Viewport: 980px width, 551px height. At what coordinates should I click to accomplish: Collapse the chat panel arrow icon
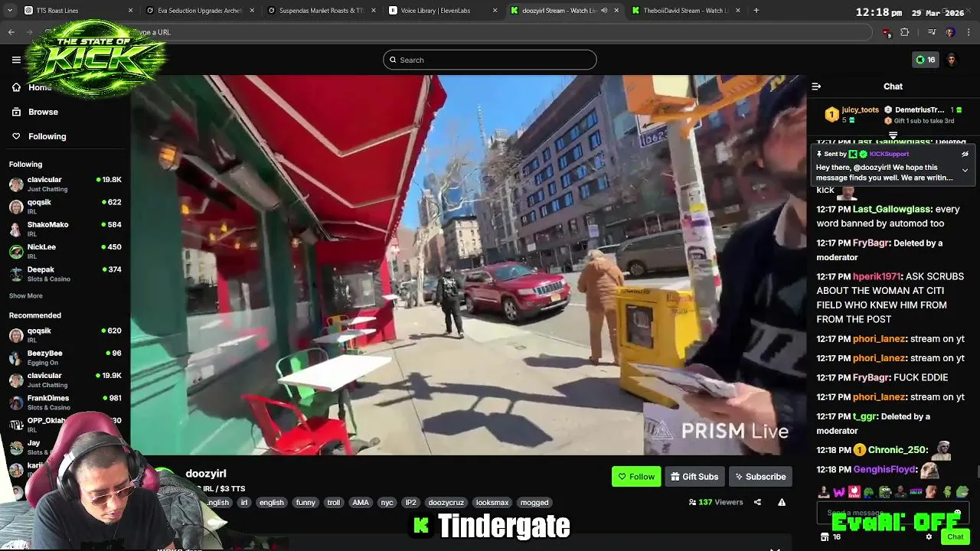tap(816, 86)
